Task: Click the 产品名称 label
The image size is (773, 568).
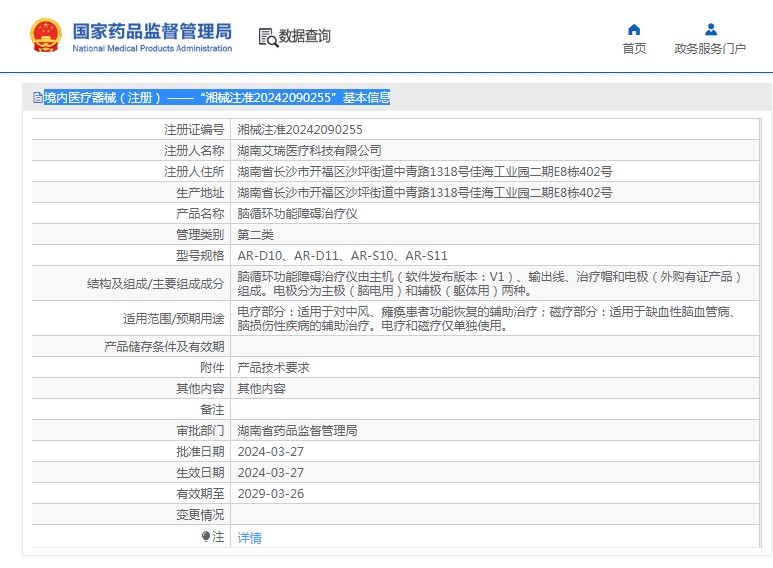Action: point(200,213)
